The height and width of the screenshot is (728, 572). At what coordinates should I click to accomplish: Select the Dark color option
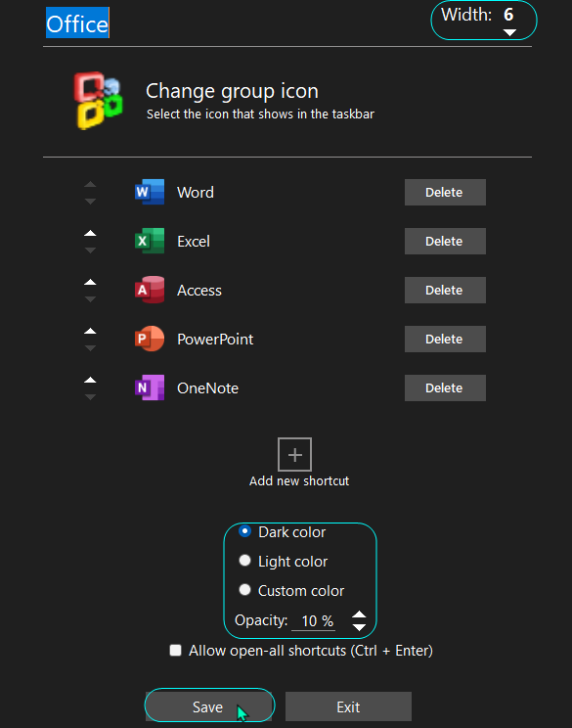(x=245, y=531)
